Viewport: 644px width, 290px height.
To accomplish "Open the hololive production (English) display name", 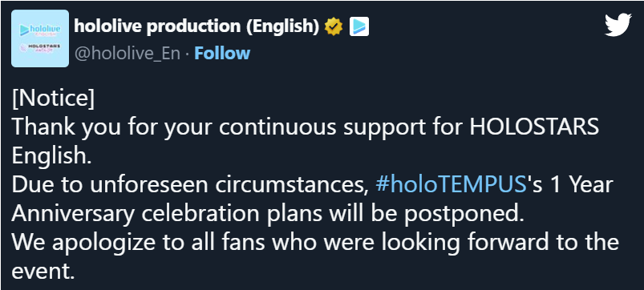I will [196, 26].
